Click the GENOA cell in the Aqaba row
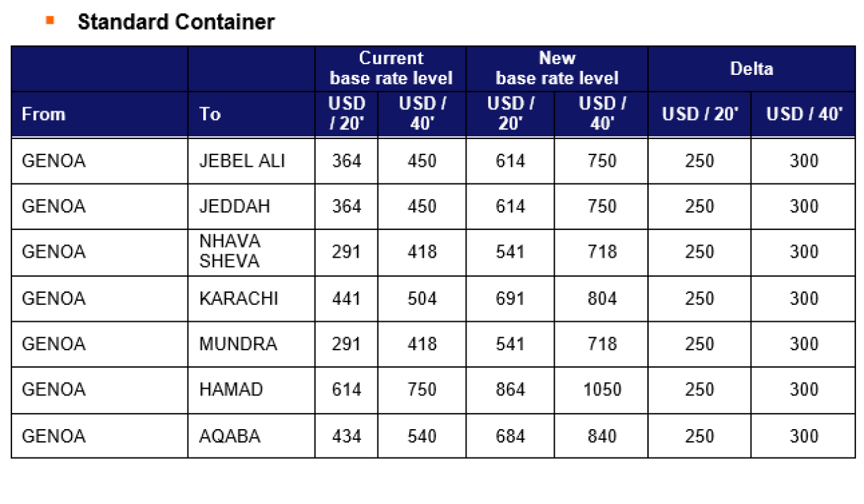This screenshot has height=504, width=864. tap(100, 436)
